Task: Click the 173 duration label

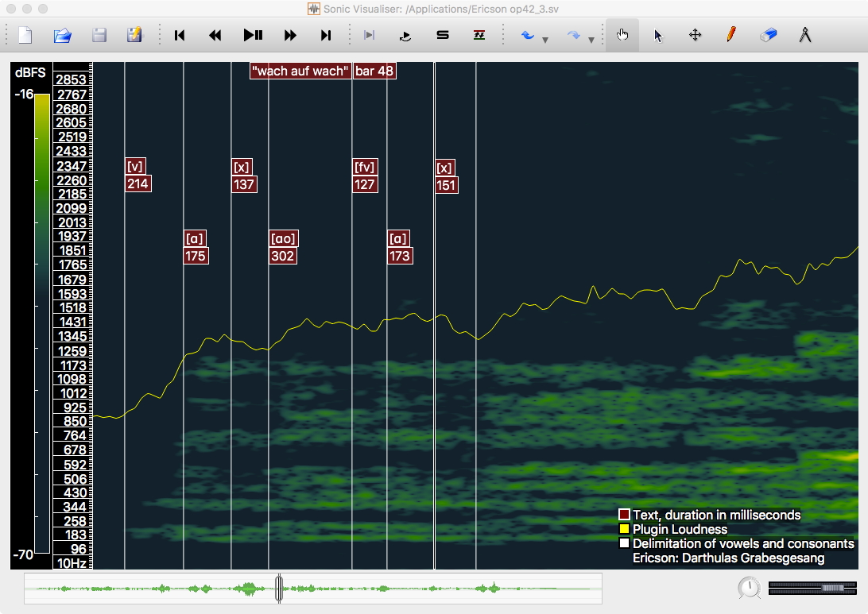Action: 400,256
